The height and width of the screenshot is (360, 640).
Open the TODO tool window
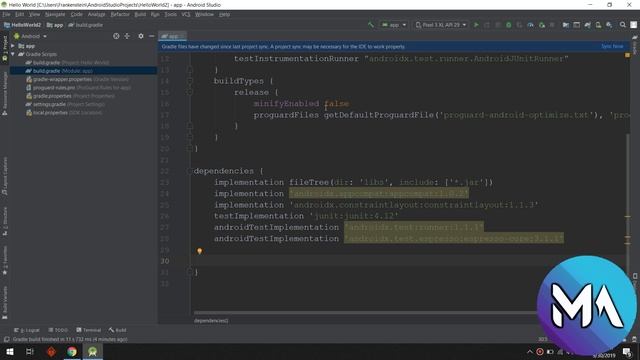click(58, 330)
